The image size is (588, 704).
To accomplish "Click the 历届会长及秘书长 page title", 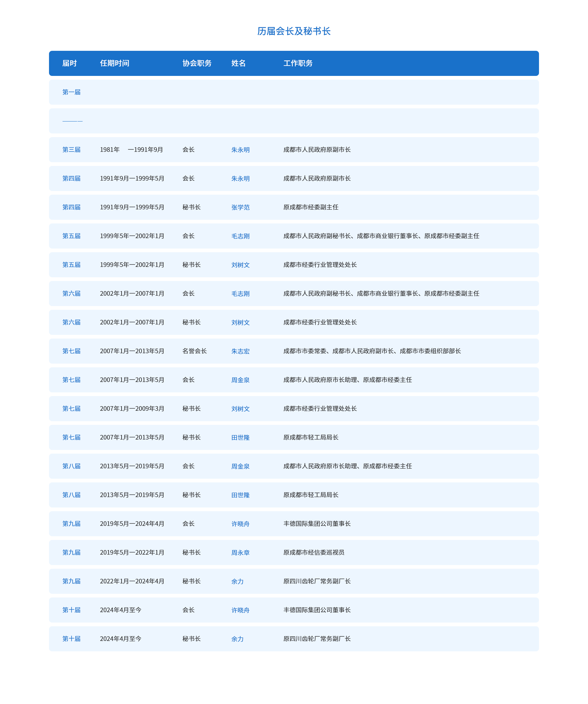I will pos(294,31).
